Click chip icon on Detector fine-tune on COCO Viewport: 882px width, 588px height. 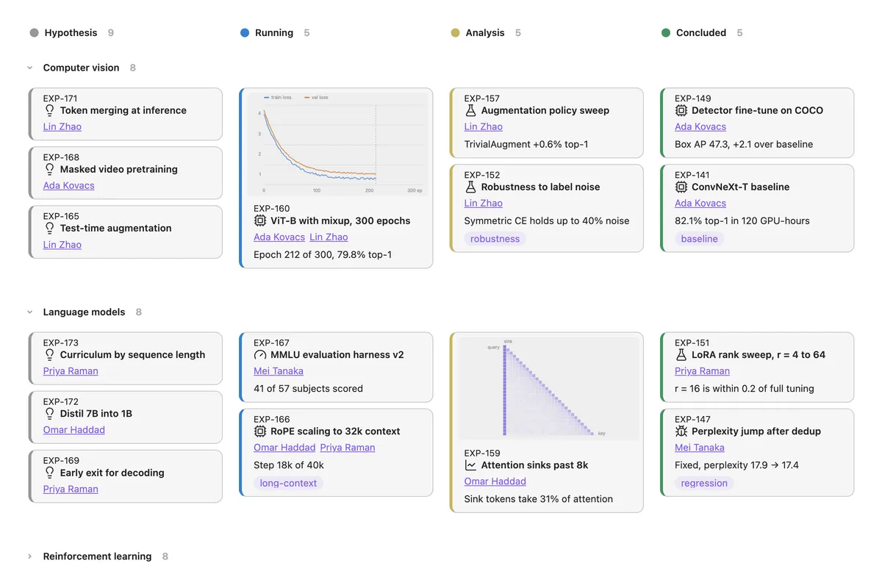coord(681,110)
